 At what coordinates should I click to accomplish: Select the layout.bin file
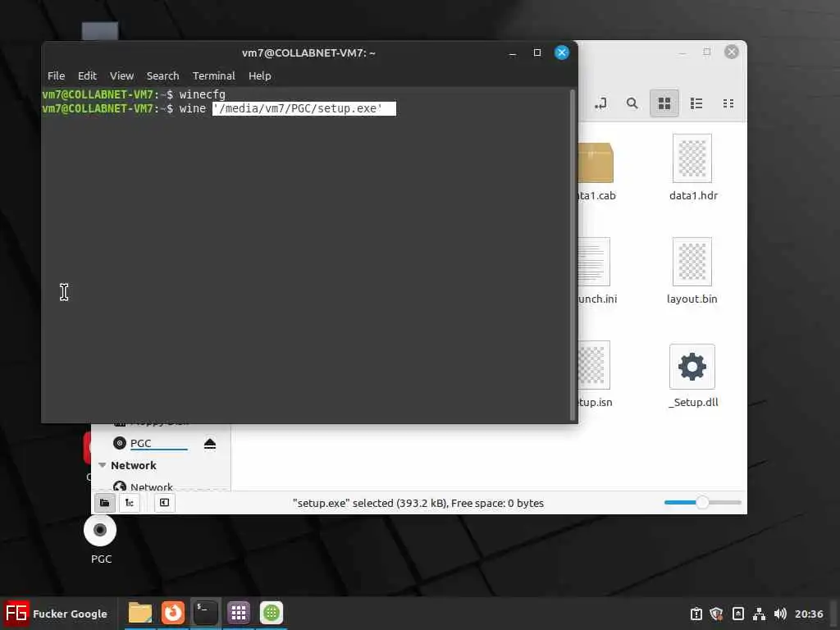[692, 271]
